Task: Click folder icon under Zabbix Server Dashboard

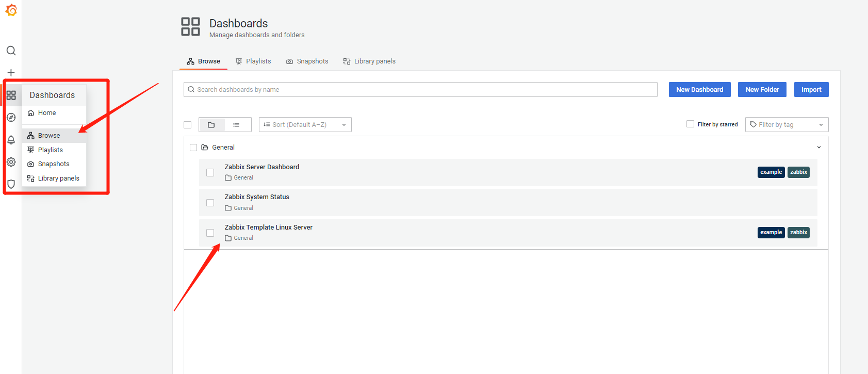Action: click(x=228, y=178)
